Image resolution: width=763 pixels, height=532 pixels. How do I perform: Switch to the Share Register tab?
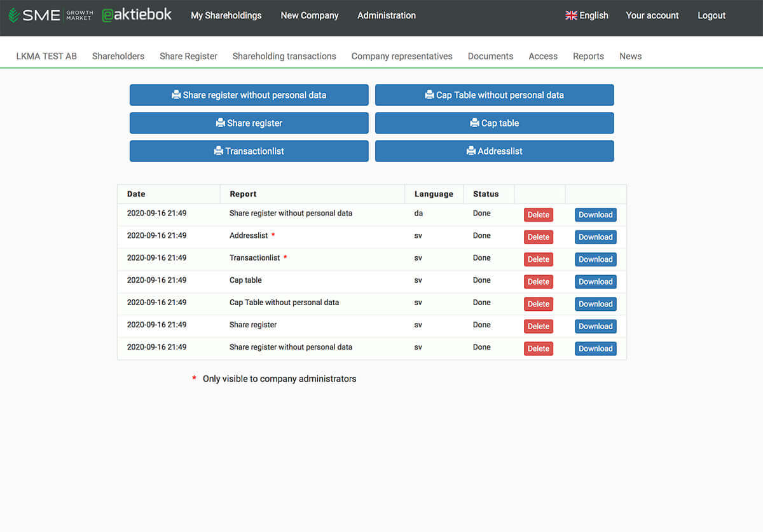pos(188,56)
